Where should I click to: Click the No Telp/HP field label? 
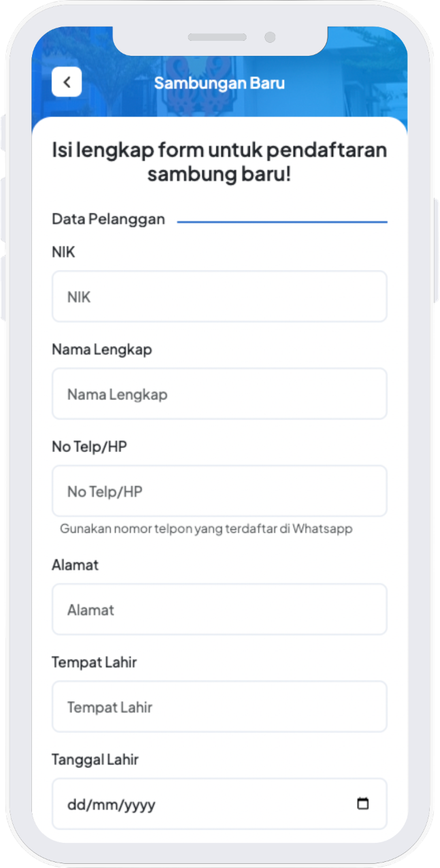point(89,447)
